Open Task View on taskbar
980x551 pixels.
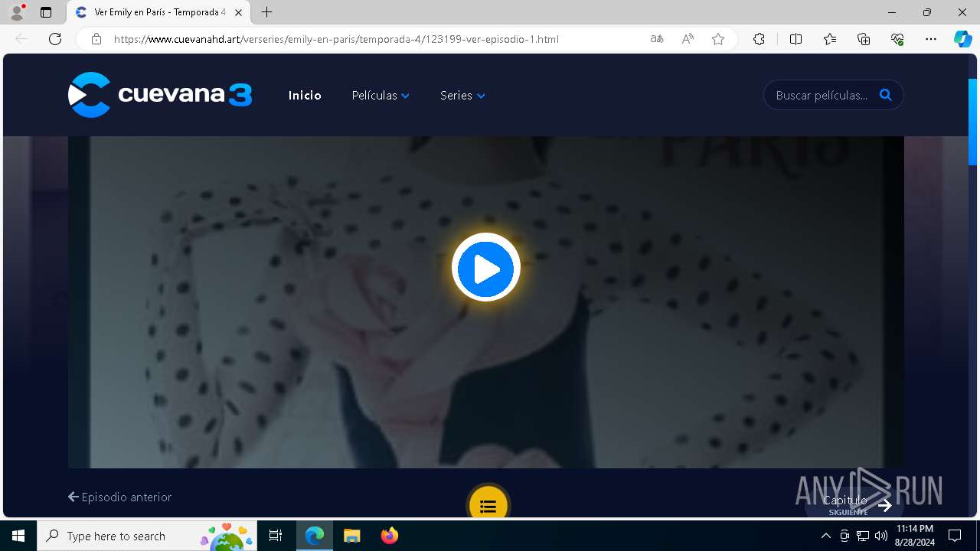tap(276, 536)
